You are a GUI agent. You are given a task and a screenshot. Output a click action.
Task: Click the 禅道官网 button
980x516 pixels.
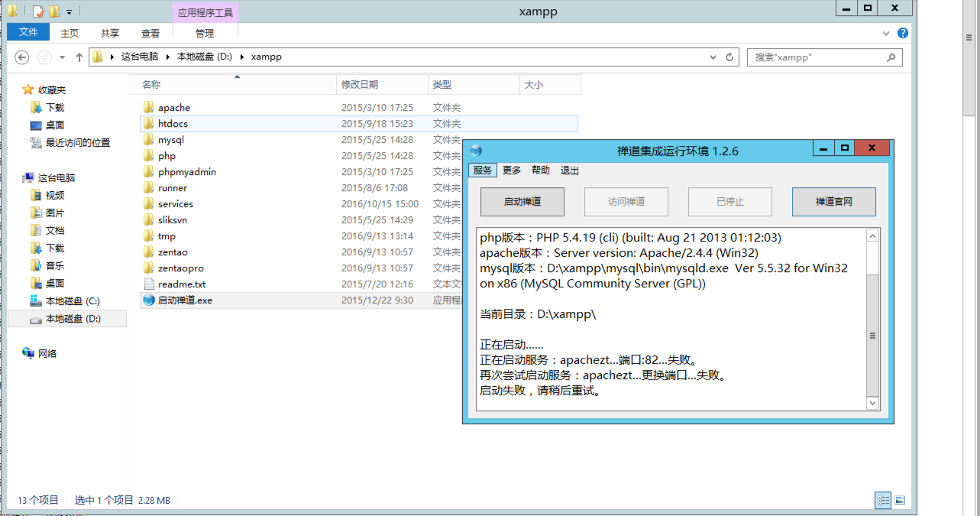pyautogui.click(x=834, y=202)
